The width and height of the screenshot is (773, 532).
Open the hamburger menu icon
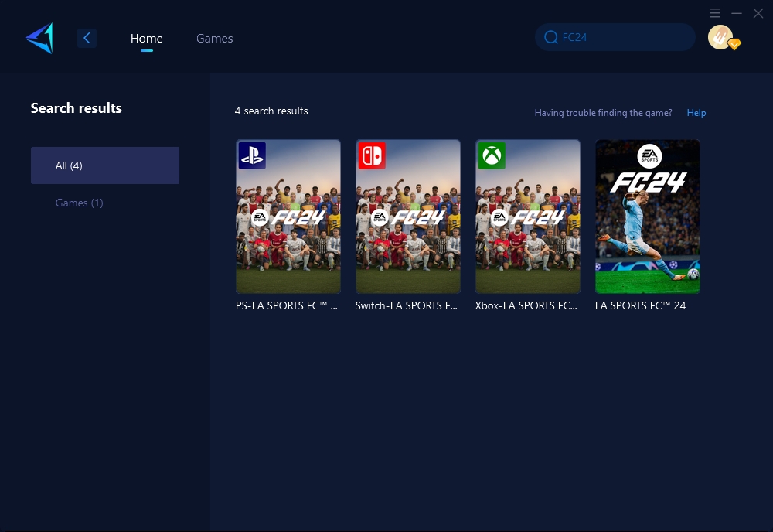pos(715,13)
